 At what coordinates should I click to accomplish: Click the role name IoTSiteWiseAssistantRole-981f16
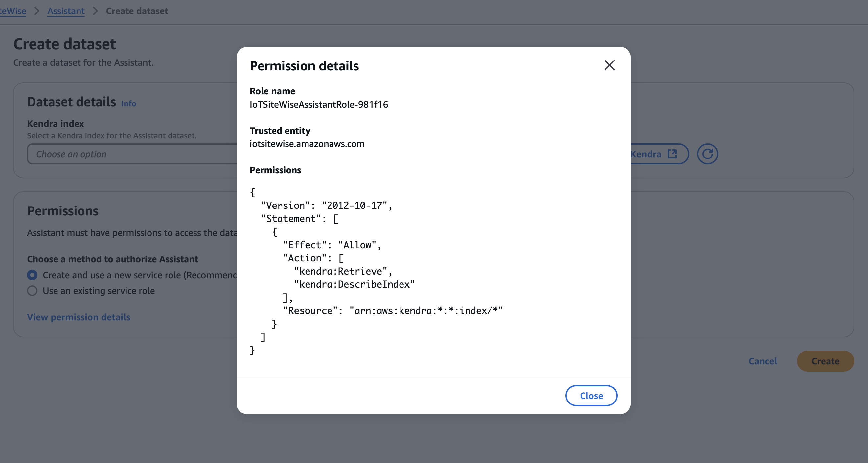(x=319, y=104)
